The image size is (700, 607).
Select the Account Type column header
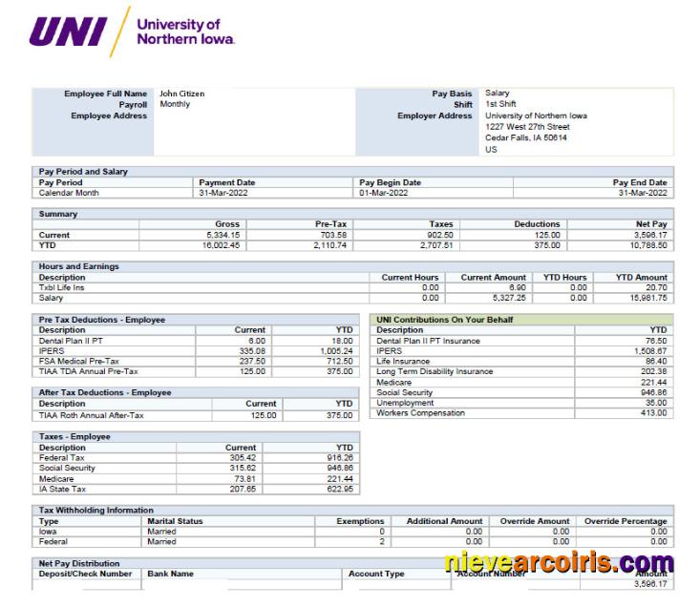(x=376, y=574)
